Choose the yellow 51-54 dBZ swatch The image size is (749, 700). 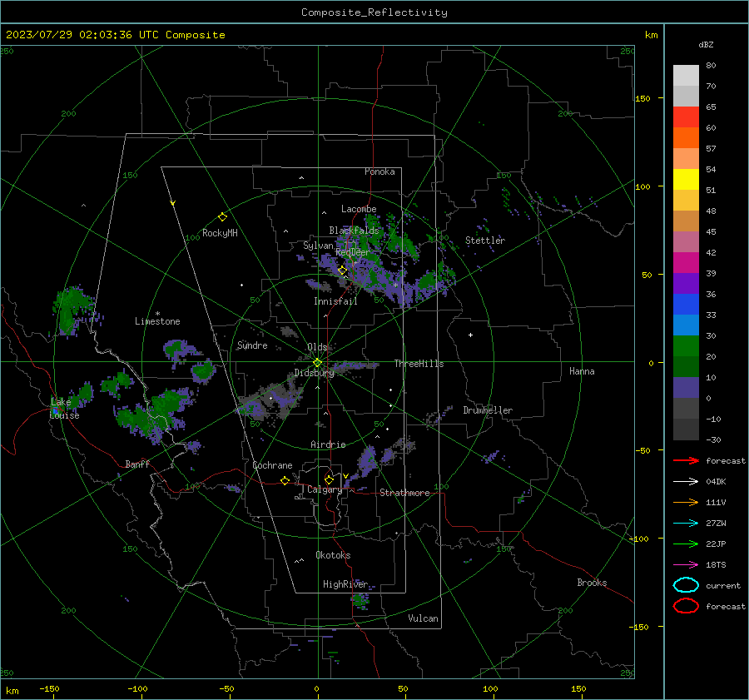point(686,179)
